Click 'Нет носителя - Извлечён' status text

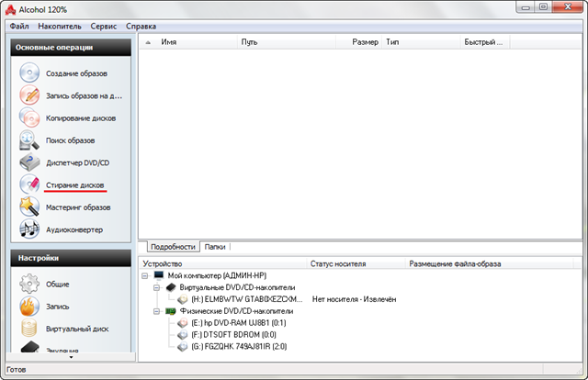click(x=354, y=299)
